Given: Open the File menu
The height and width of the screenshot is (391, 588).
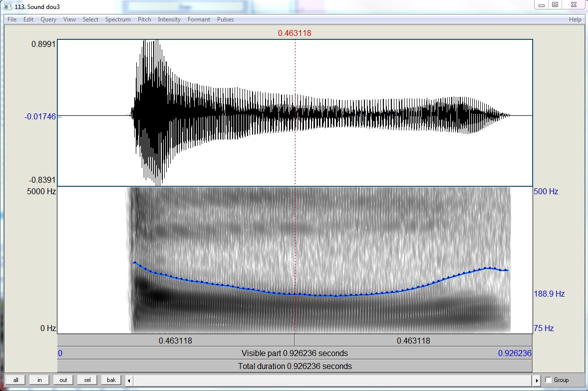Looking at the screenshot, I should click(x=12, y=19).
